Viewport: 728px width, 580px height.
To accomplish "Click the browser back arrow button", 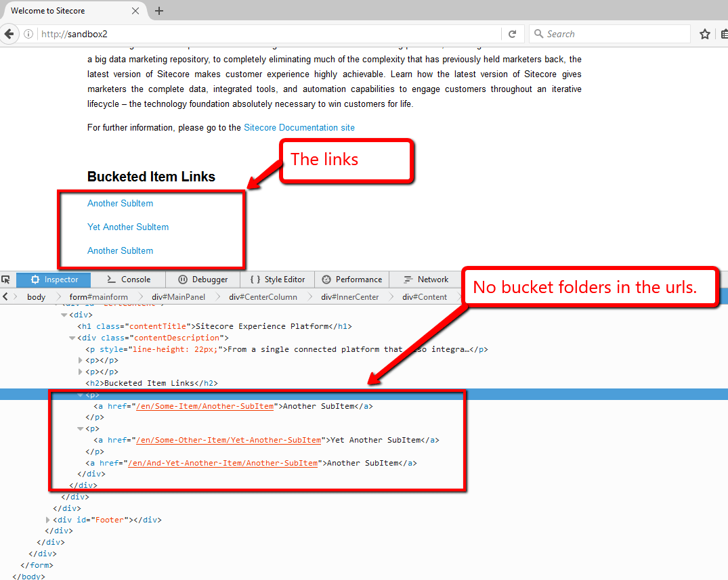I will pyautogui.click(x=9, y=34).
